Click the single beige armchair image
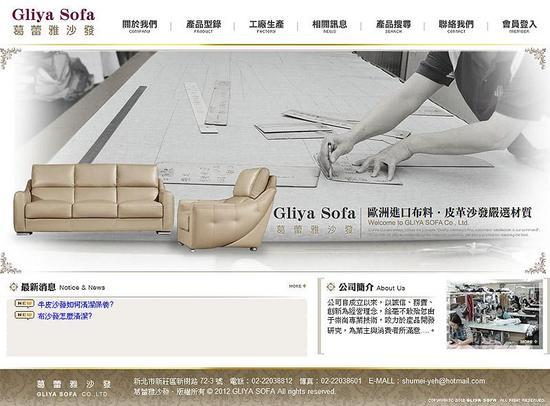This screenshot has width=550, height=406. [227, 209]
